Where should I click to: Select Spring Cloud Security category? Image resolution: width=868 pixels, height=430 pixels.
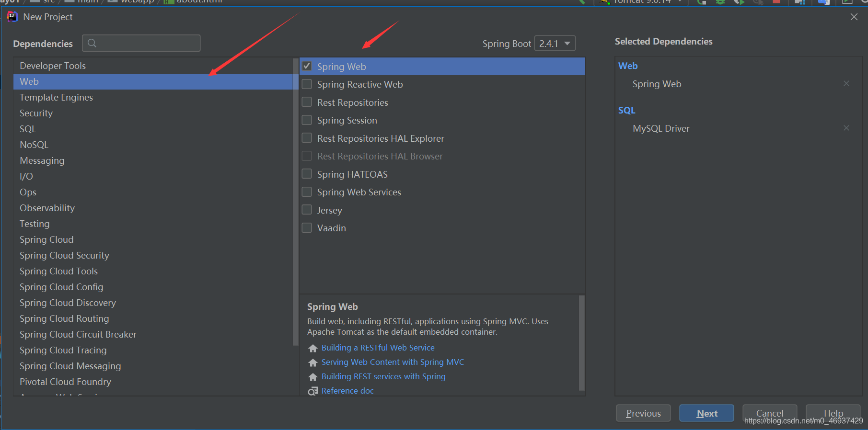tap(153, 255)
